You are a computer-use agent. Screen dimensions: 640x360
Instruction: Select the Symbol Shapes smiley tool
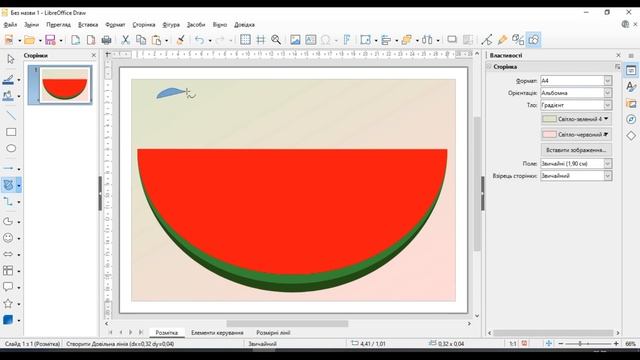pyautogui.click(x=8, y=238)
